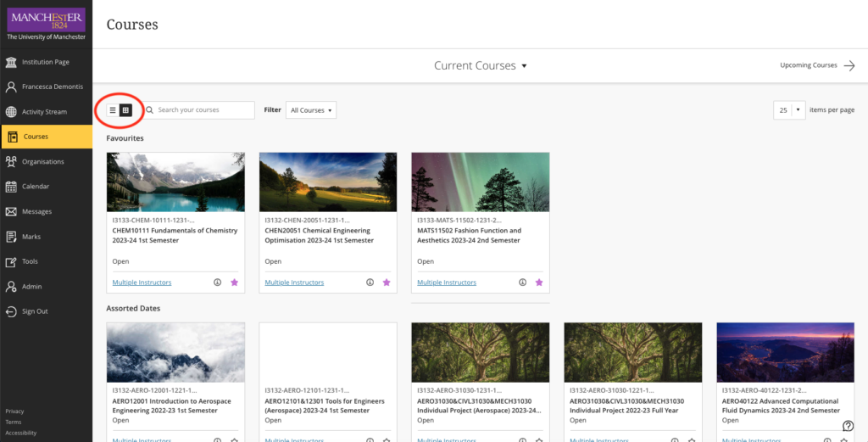Switch to list view icon
868x442 pixels.
(113, 110)
